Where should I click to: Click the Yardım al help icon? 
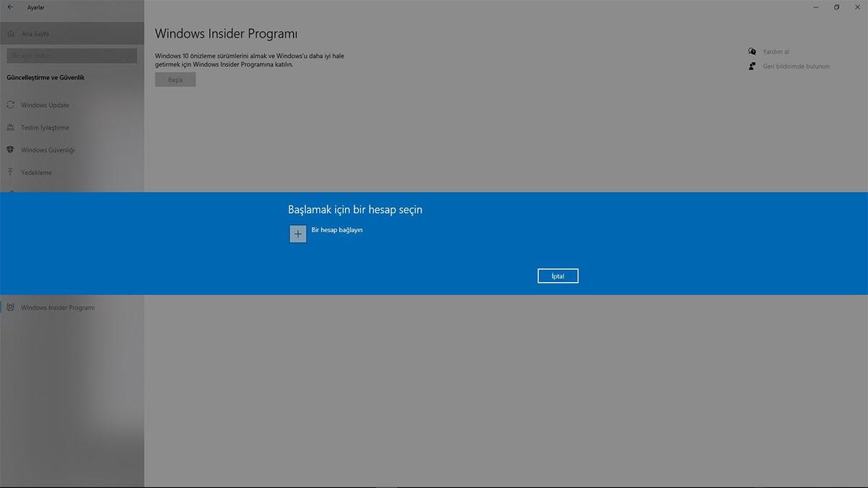tap(752, 51)
